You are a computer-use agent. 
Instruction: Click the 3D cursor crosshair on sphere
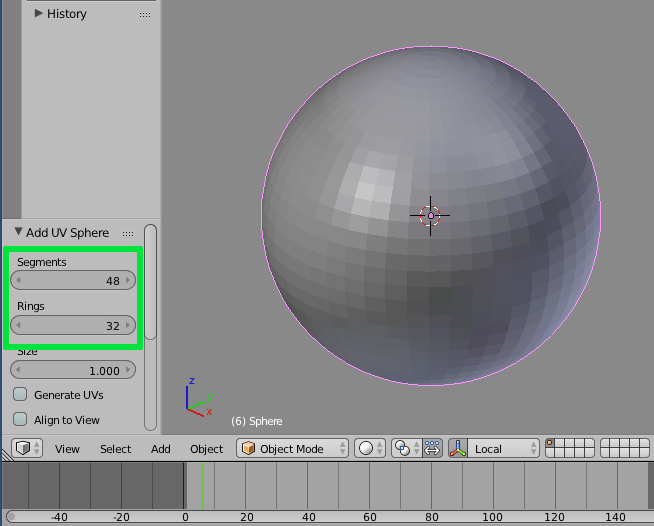(x=430, y=216)
